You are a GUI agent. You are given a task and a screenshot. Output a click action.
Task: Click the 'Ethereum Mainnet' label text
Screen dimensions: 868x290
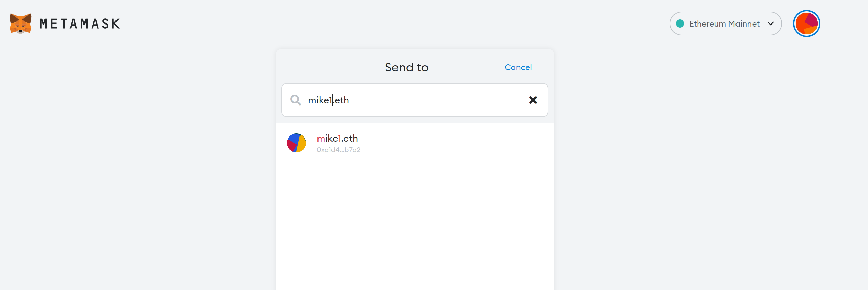(x=724, y=24)
